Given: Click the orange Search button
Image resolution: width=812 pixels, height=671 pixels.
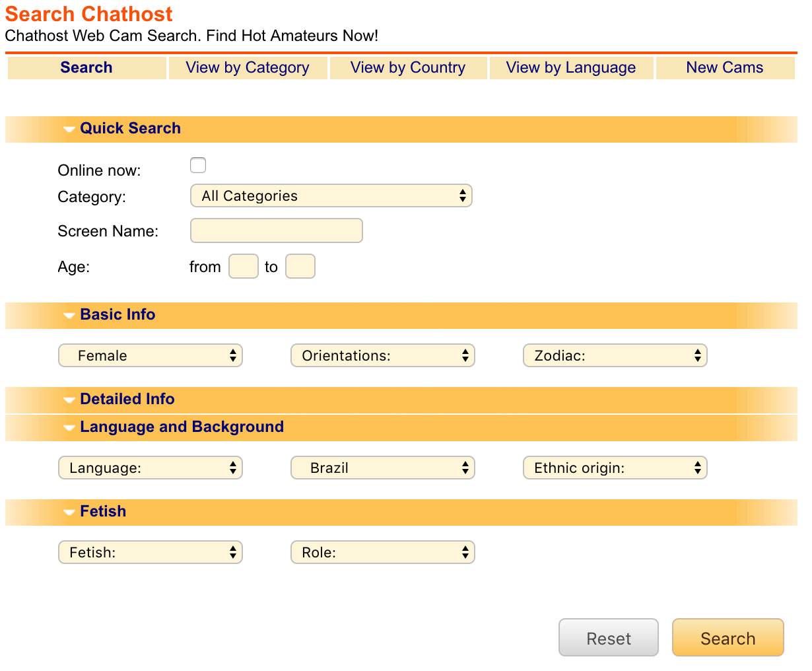Looking at the screenshot, I should point(728,637).
